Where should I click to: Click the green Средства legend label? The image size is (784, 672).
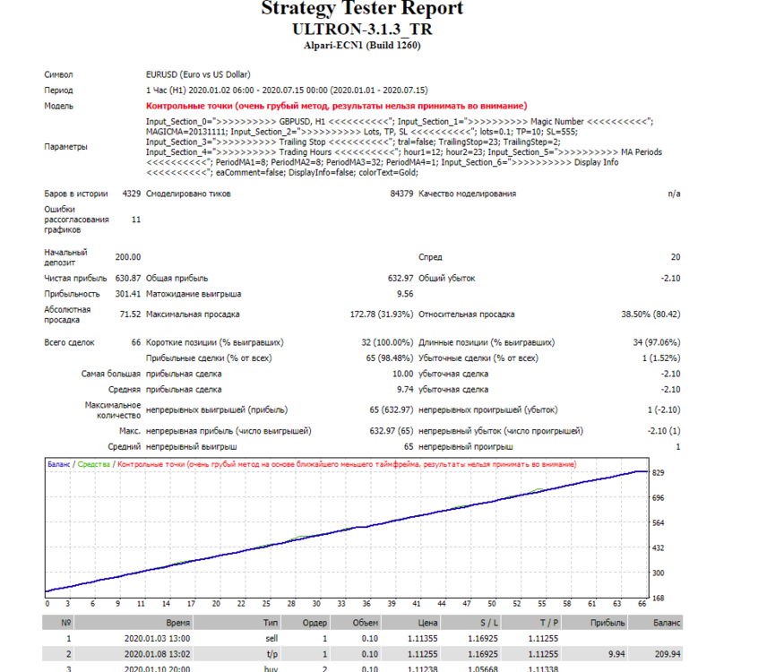(x=93, y=464)
